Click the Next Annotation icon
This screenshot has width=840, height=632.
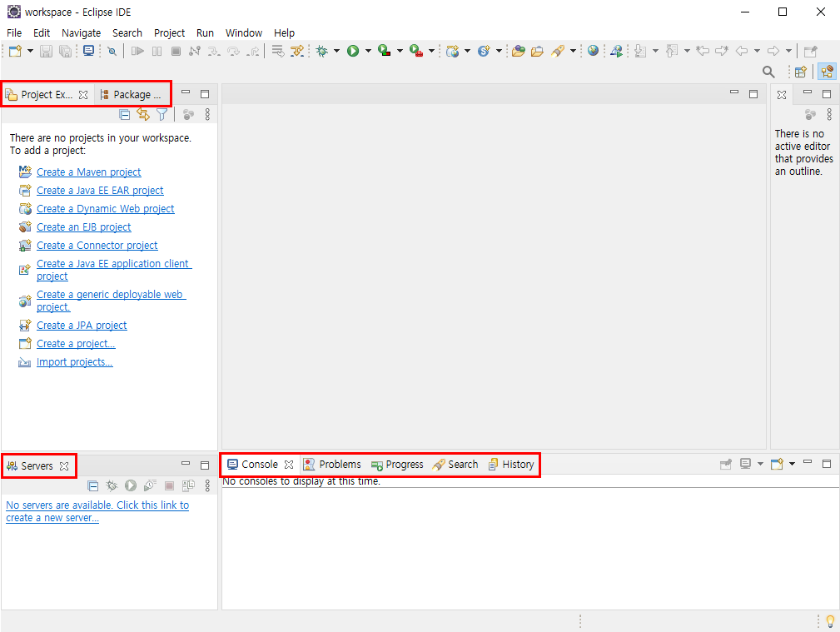coord(640,51)
